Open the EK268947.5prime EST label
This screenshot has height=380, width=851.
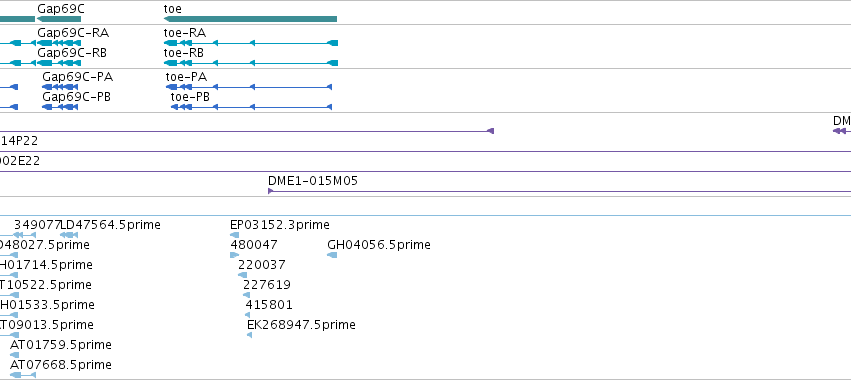301,325
